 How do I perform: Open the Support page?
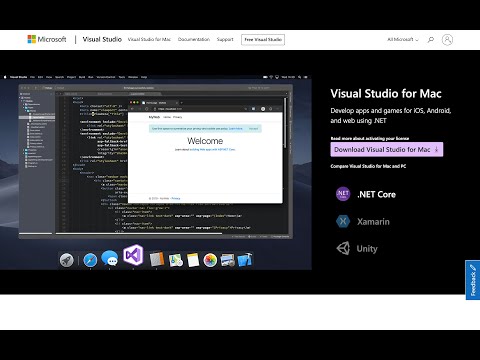coord(225,39)
